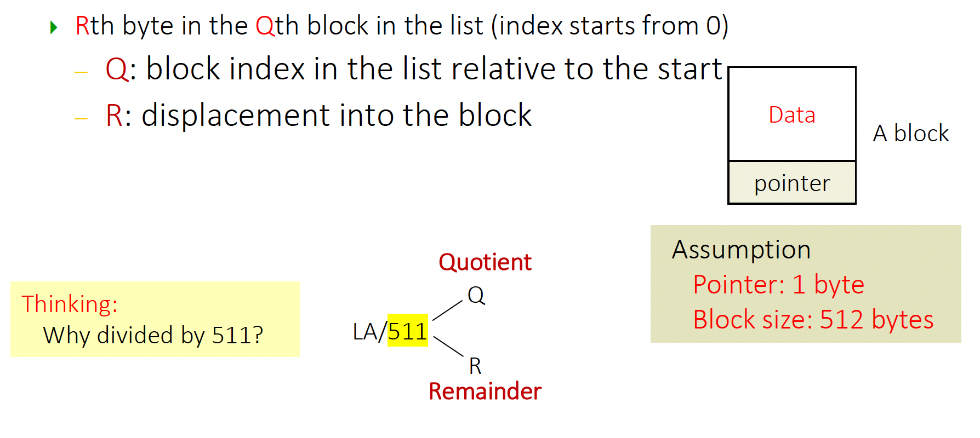This screenshot has width=980, height=438.
Task: Click the Assumption heading
Action: 742,250
